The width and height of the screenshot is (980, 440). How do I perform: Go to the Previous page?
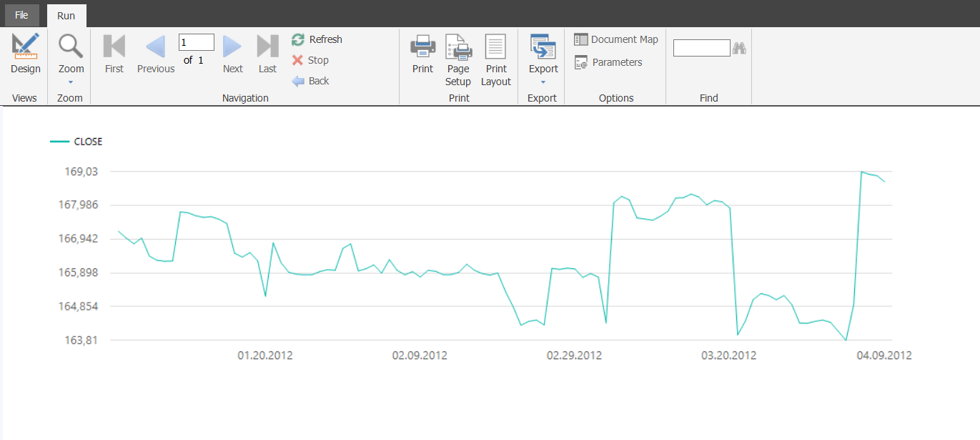[156, 54]
